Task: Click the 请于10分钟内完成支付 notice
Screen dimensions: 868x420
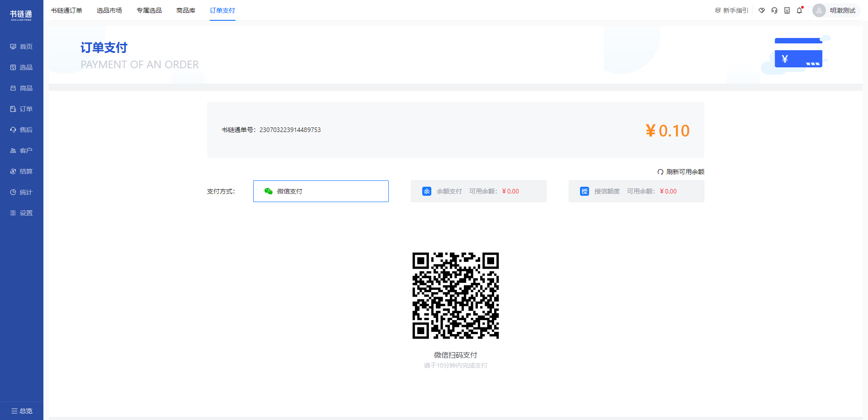Action: [456, 365]
